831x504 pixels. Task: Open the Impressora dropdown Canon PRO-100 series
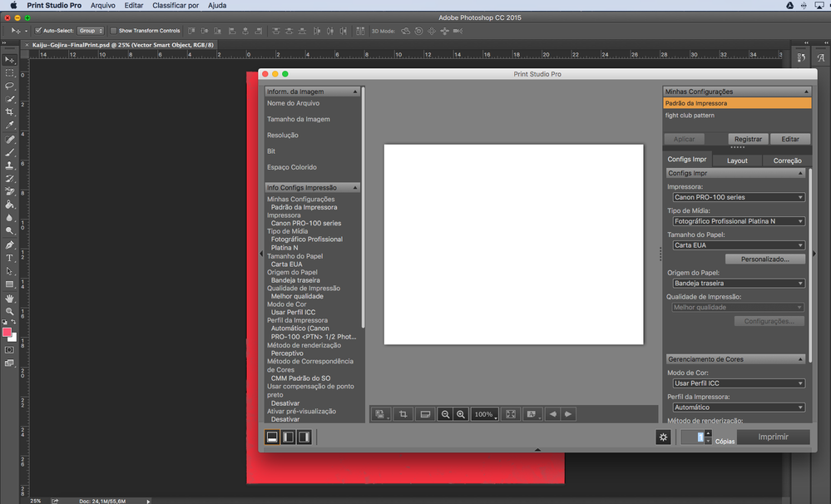(738, 197)
